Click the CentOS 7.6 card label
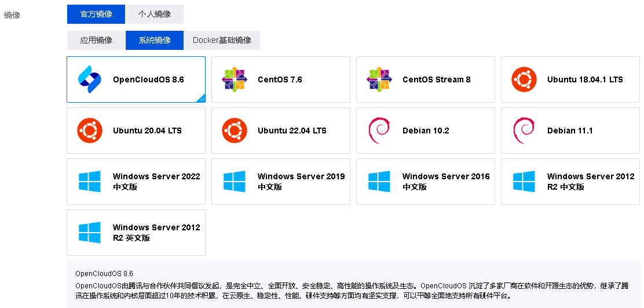This screenshot has width=644, height=308. [280, 80]
